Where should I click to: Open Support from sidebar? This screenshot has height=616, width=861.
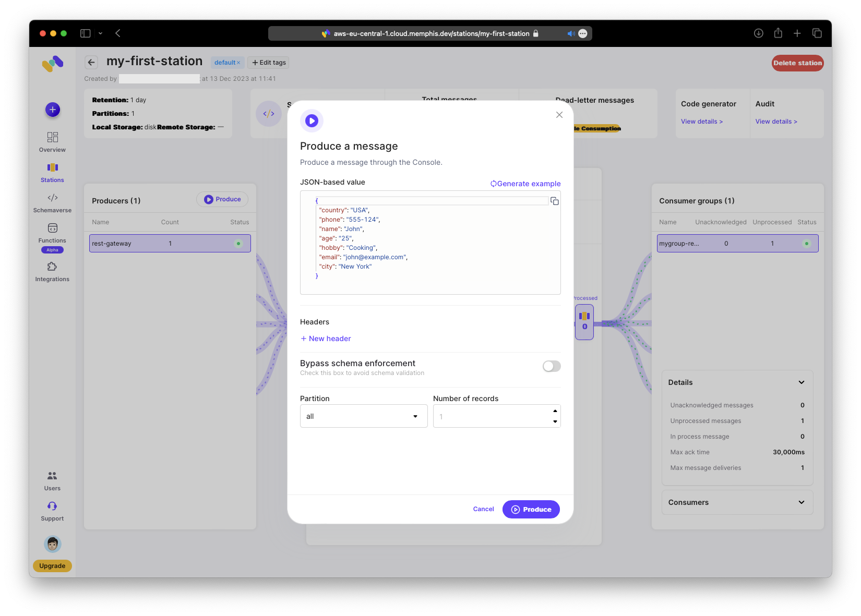coord(52,511)
